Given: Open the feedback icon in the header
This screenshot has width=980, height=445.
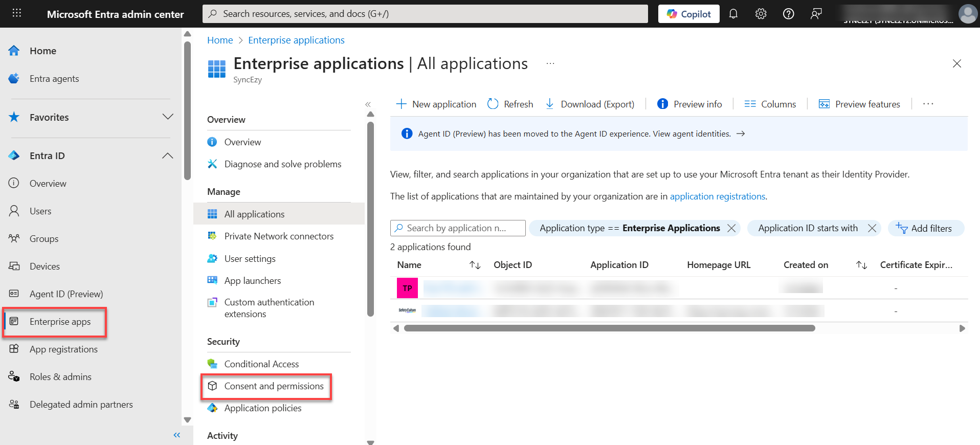Looking at the screenshot, I should (816, 14).
